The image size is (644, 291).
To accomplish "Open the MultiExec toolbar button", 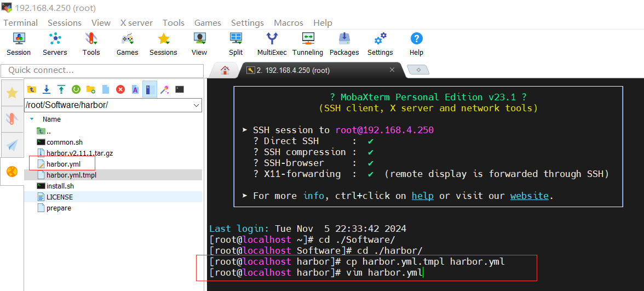I will pyautogui.click(x=272, y=44).
